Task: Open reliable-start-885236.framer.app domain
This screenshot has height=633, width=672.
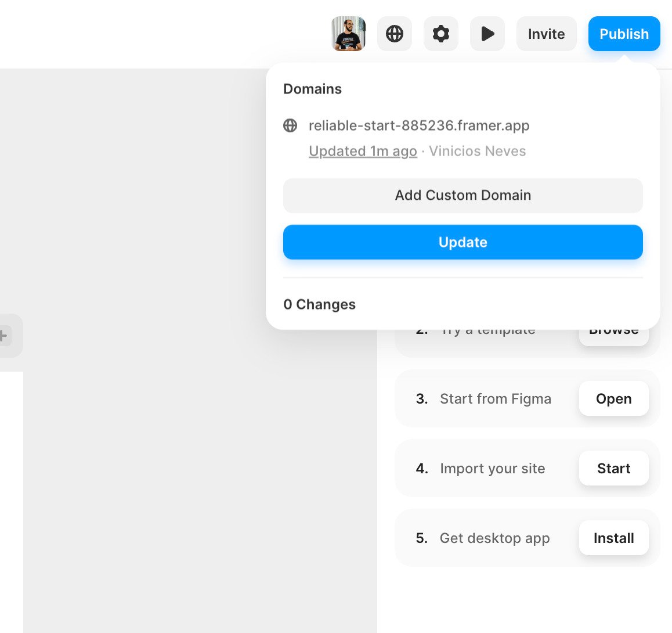Action: pos(419,125)
